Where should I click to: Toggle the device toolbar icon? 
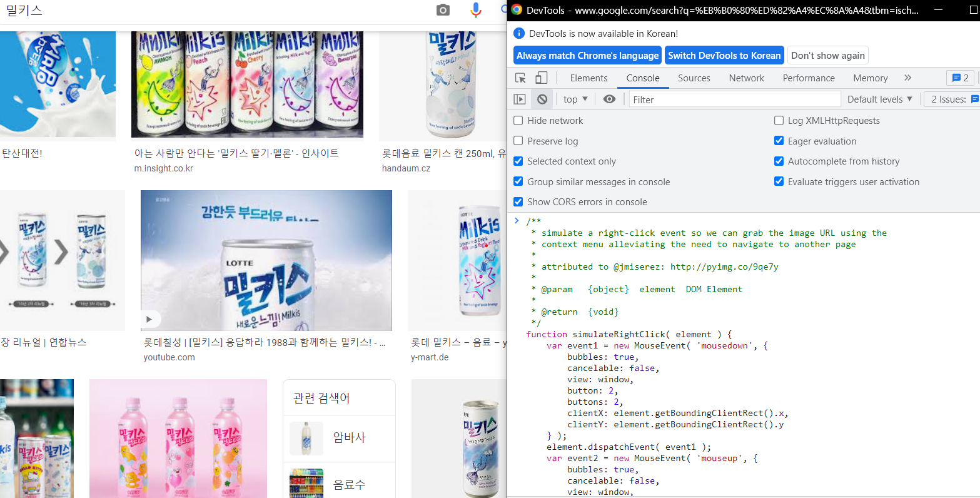pyautogui.click(x=542, y=78)
